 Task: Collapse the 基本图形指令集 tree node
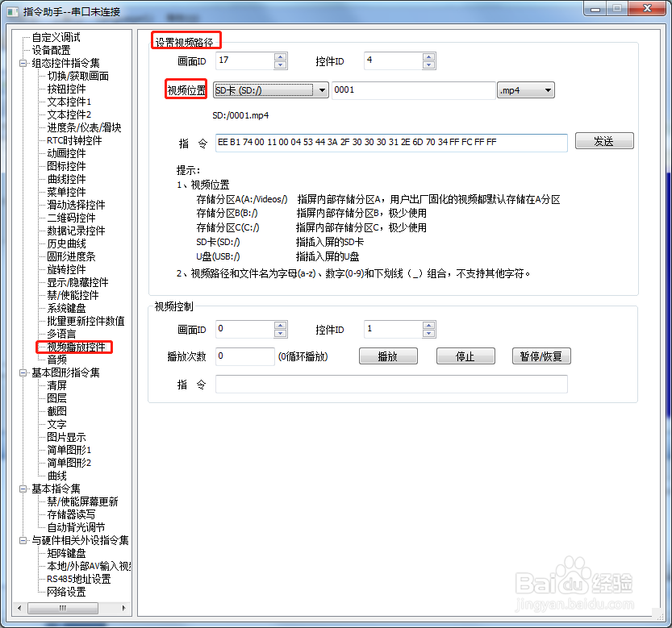pyautogui.click(x=23, y=373)
